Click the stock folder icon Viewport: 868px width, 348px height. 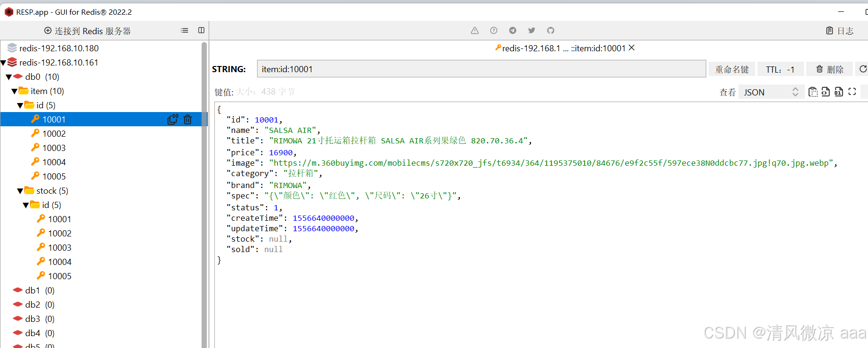pos(29,190)
